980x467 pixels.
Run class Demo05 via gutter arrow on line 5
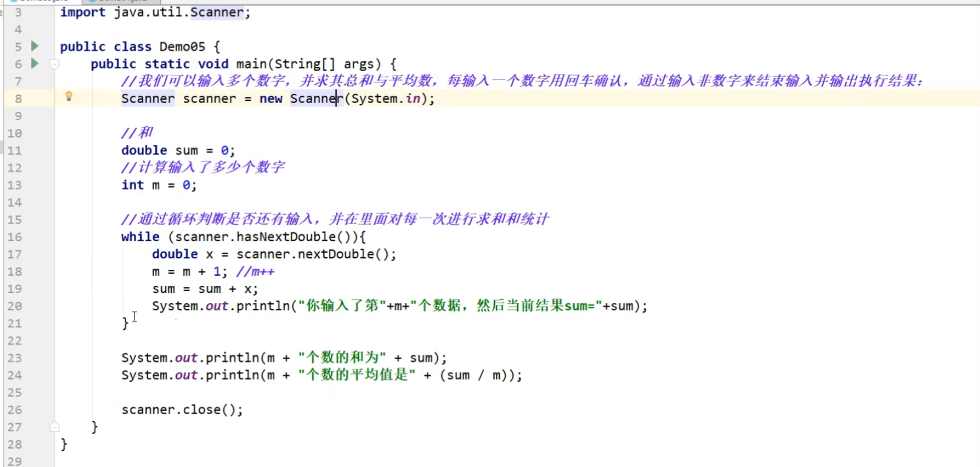click(x=34, y=46)
